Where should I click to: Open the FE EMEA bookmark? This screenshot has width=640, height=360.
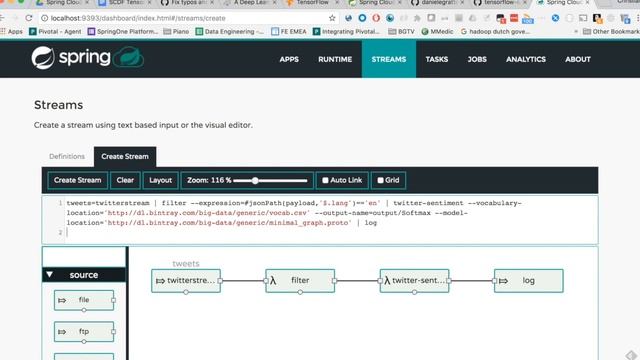point(289,31)
